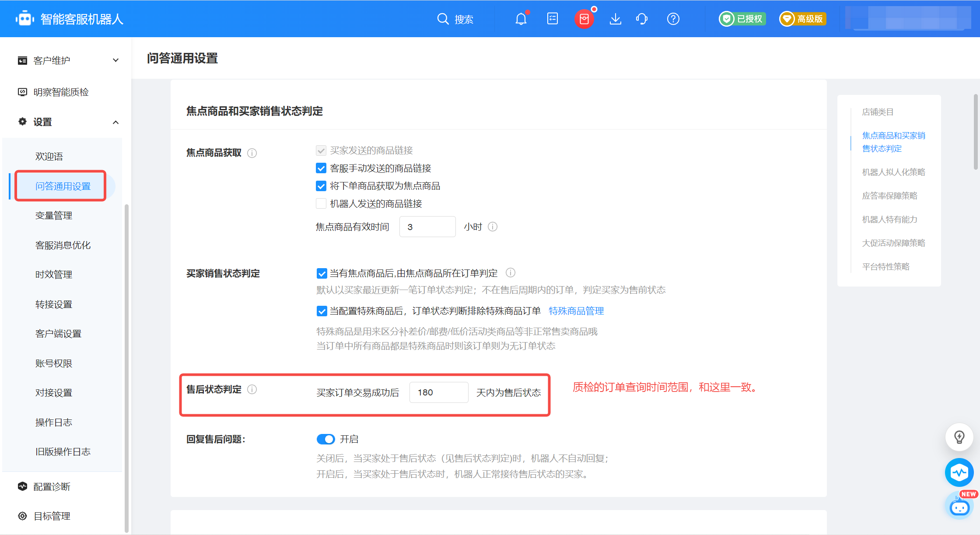The image size is (980, 535).
Task: Click the floating lightbulb suggestion button
Action: tap(959, 437)
